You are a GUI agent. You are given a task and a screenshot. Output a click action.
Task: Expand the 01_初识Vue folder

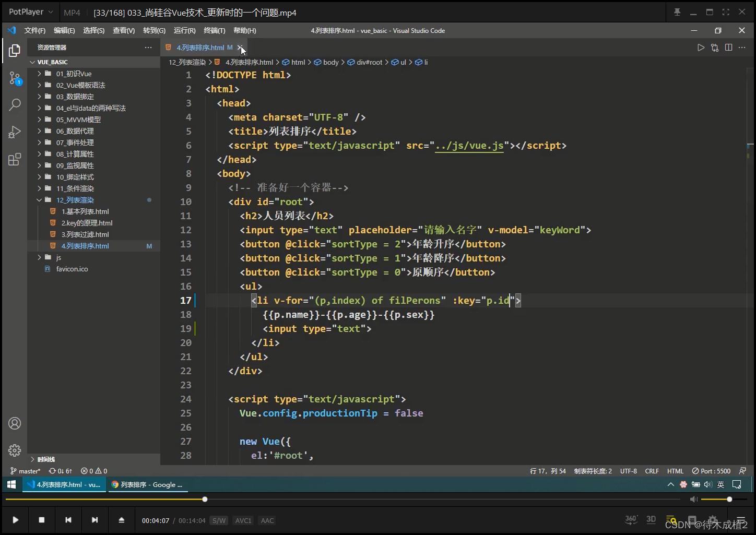[x=39, y=74]
